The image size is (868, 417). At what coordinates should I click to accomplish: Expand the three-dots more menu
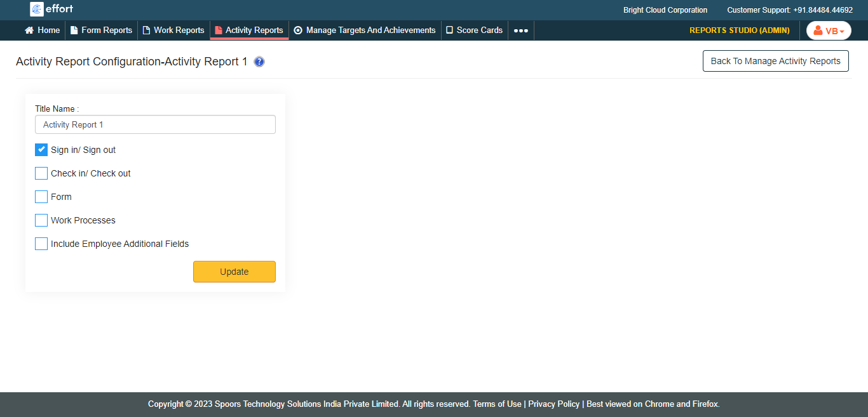(x=521, y=30)
